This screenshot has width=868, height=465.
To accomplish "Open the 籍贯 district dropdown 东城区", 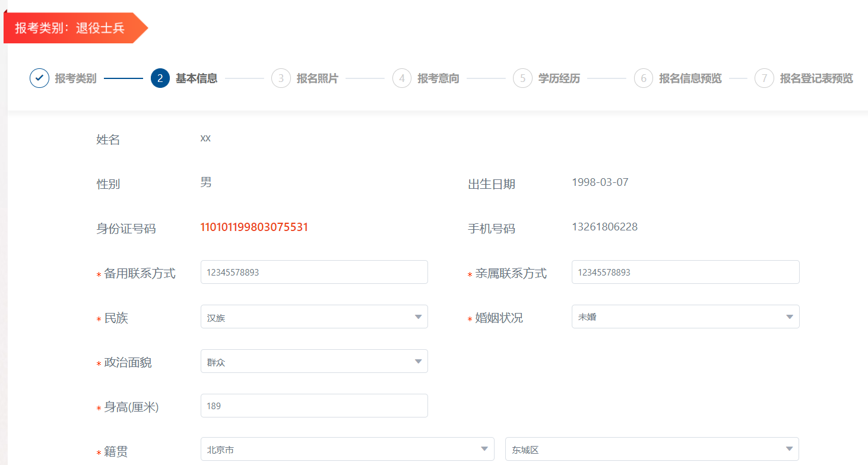I will tap(651, 450).
